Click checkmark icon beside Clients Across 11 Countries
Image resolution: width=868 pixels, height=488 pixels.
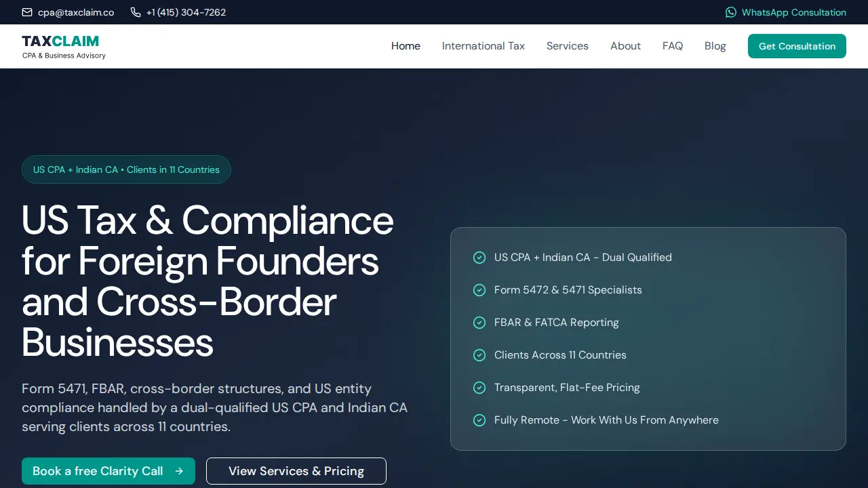479,355
